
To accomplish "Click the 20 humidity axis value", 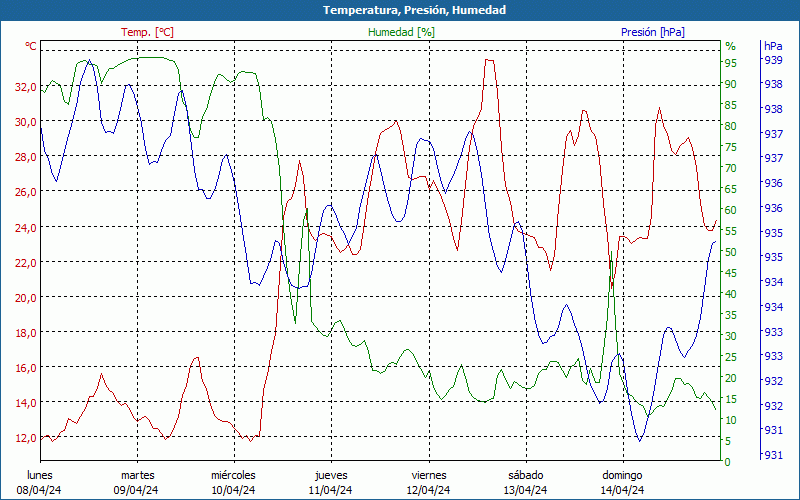I will [x=731, y=378].
